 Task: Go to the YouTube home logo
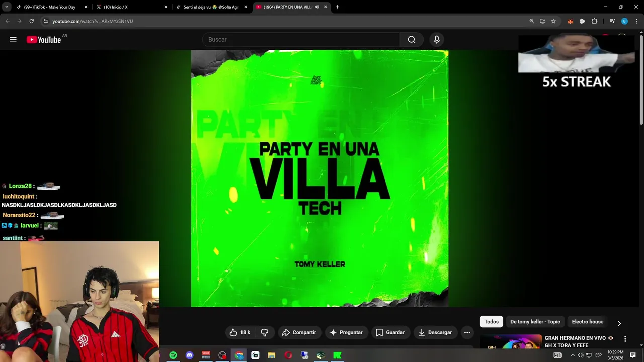[44, 40]
